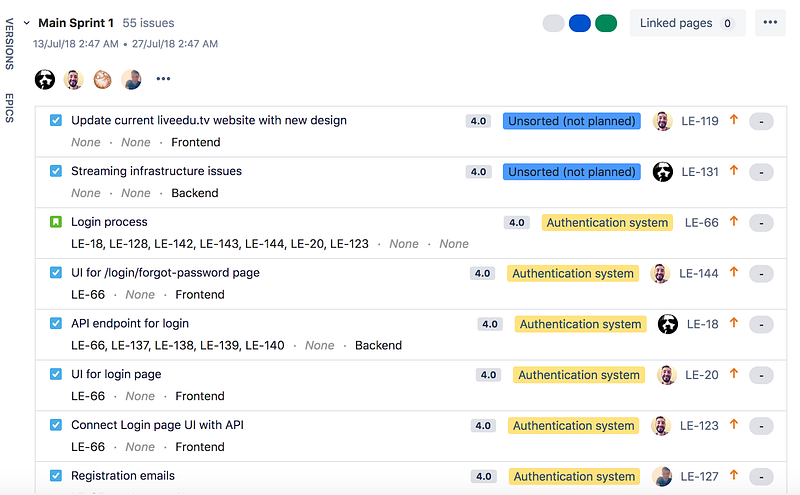Open sprint actions ellipsis menu
This screenshot has height=495, width=800.
point(770,22)
